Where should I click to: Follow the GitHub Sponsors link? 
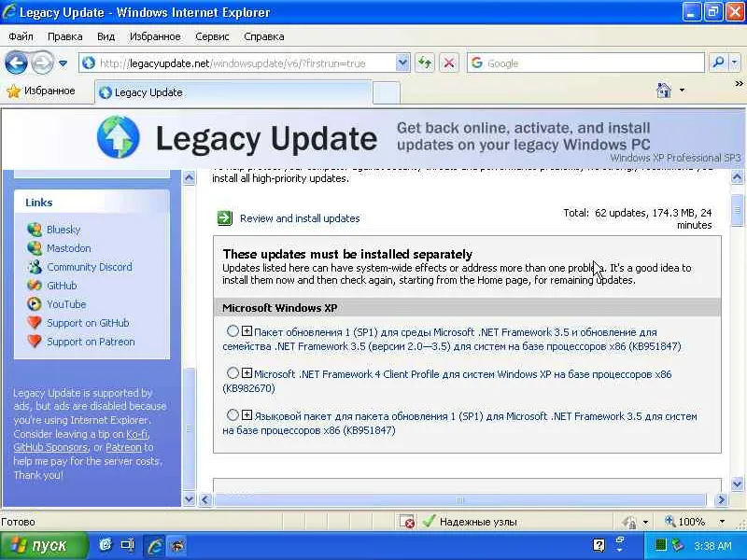(x=50, y=447)
